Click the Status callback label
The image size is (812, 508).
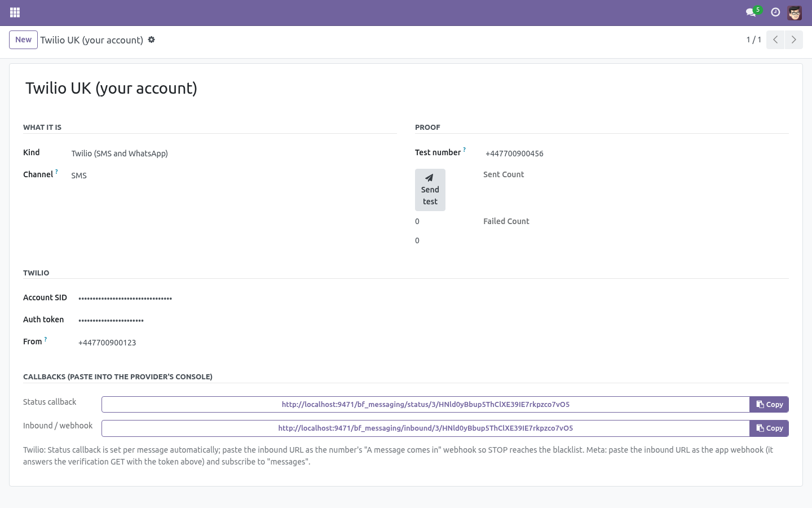click(x=50, y=402)
